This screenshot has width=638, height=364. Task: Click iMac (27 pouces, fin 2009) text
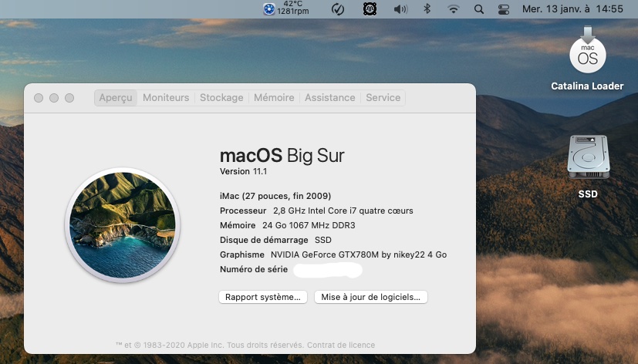275,196
